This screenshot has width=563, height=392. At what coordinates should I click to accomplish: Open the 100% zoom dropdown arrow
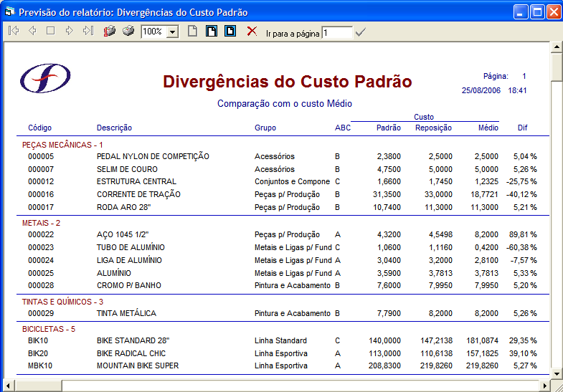point(173,32)
